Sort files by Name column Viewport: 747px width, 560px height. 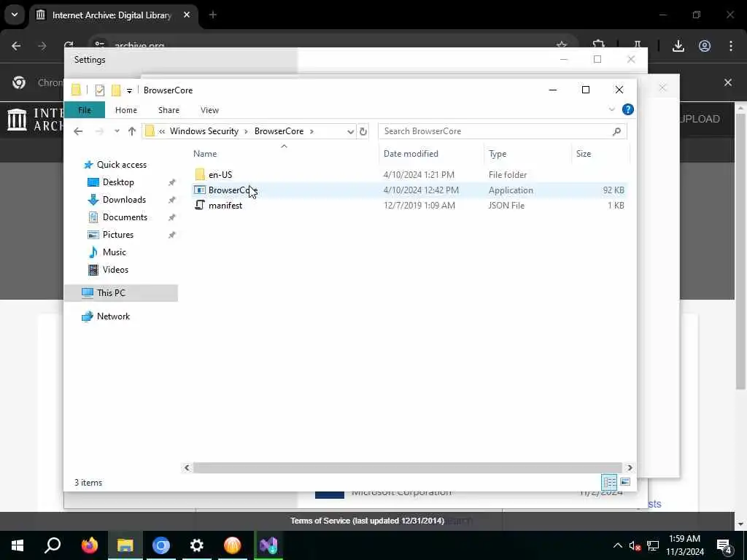coord(205,154)
